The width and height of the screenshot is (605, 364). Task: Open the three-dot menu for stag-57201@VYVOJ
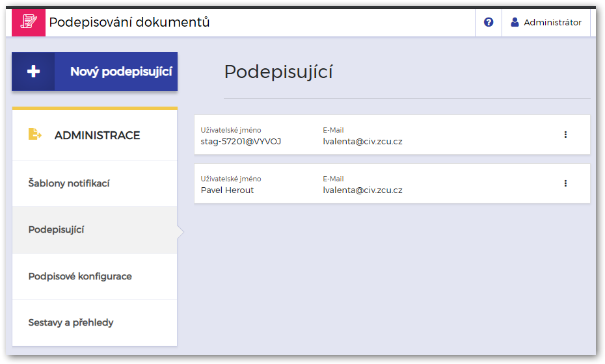tap(565, 135)
